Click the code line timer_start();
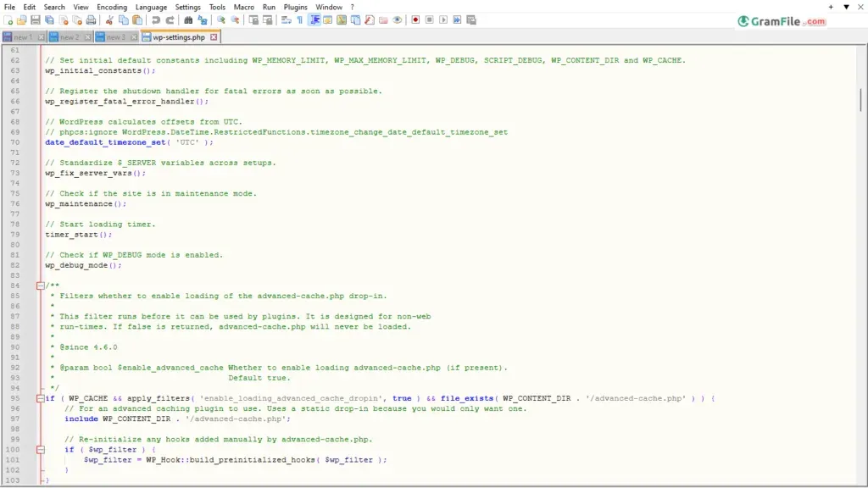The image size is (868, 488). [79, 235]
